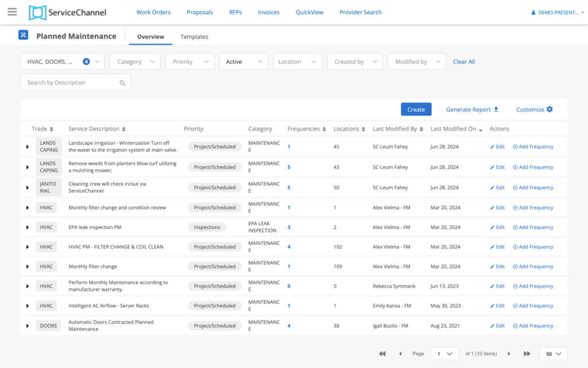
Task: Go to the last page arrow
Action: (527, 354)
